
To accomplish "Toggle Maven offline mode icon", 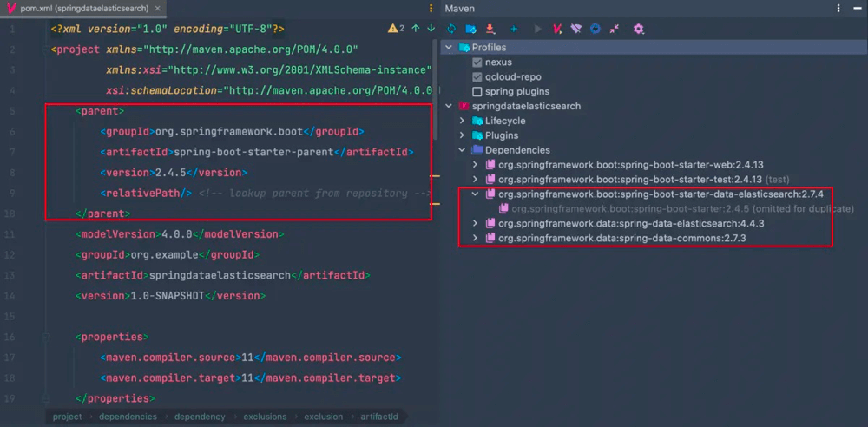I will point(576,29).
